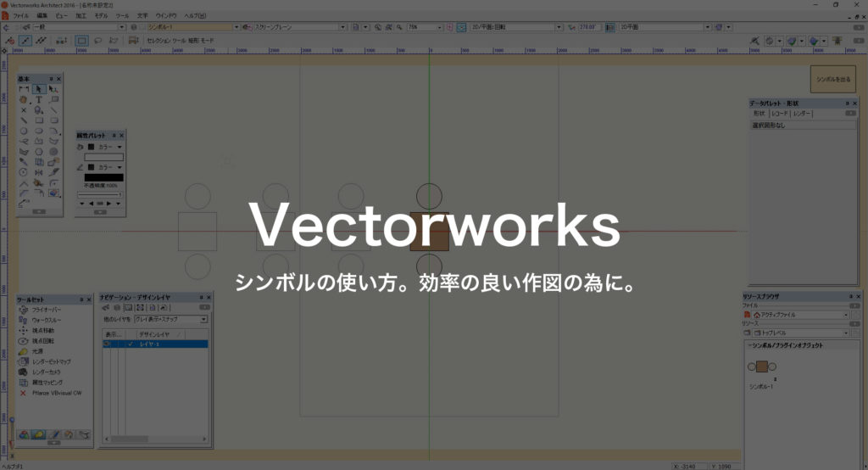Select the Text tool in Basic palette
This screenshot has height=470, width=868.
(39, 100)
